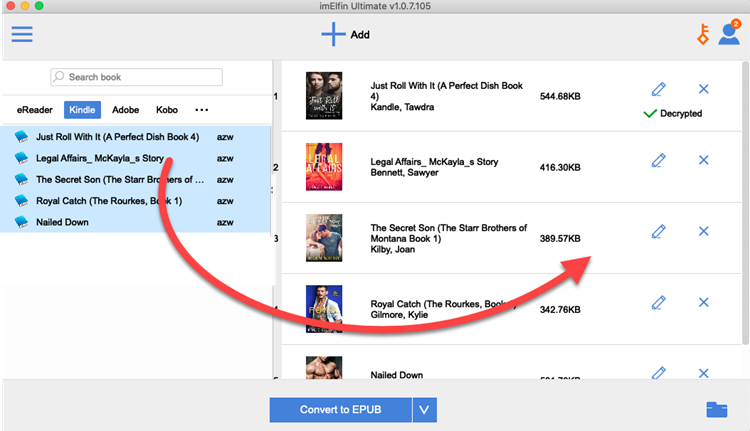Select Legal Affairs_ McKayla_s Story in sidebar
This screenshot has height=431, width=750.
coord(135,158)
